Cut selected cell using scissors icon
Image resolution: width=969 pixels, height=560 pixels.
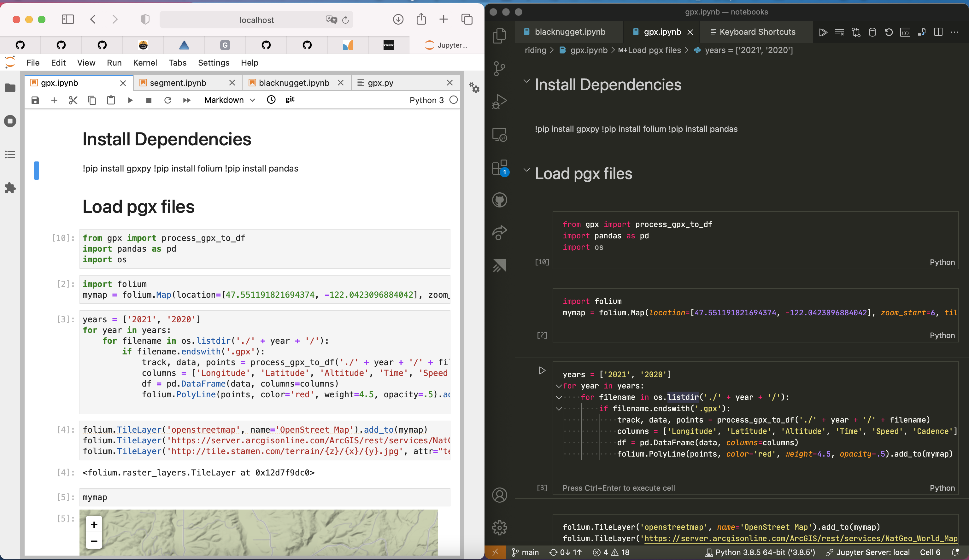point(73,100)
